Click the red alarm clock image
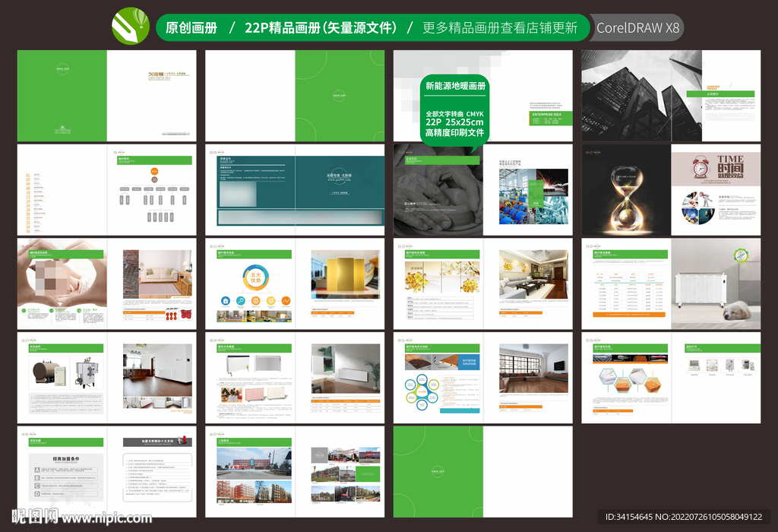778x532 pixels. pos(701,166)
